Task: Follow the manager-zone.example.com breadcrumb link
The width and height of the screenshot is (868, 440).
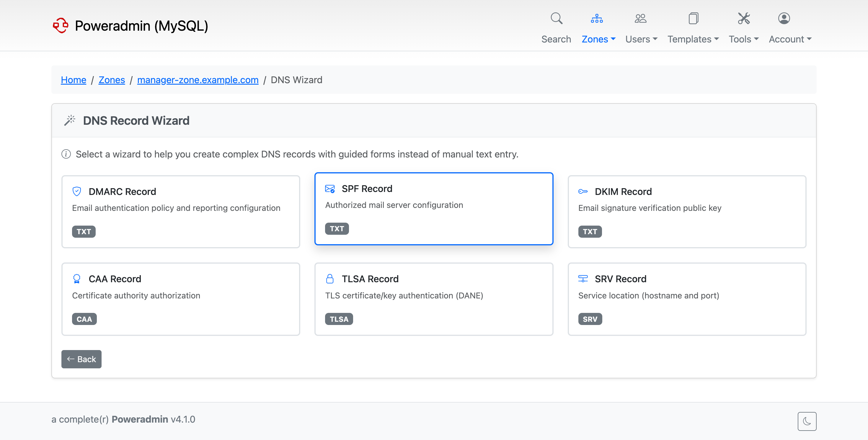Action: 198,80
